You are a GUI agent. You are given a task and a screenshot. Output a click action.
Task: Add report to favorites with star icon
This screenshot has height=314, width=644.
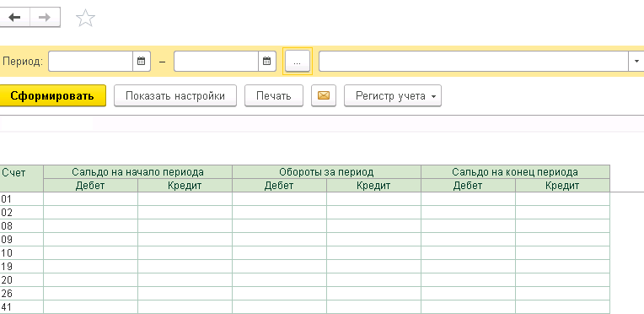[85, 18]
